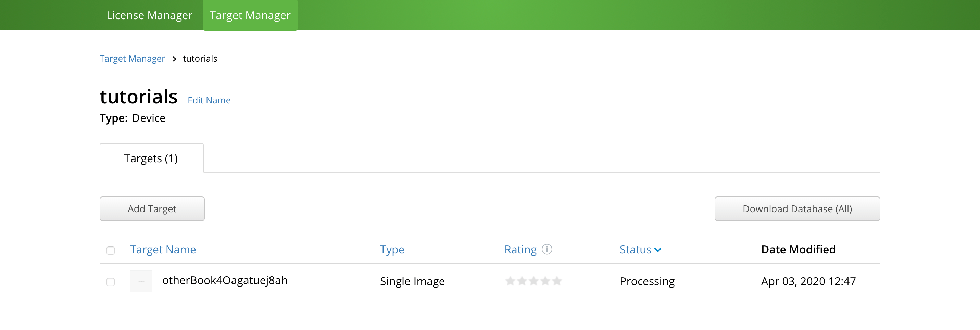Click the Add Target button

click(x=152, y=209)
